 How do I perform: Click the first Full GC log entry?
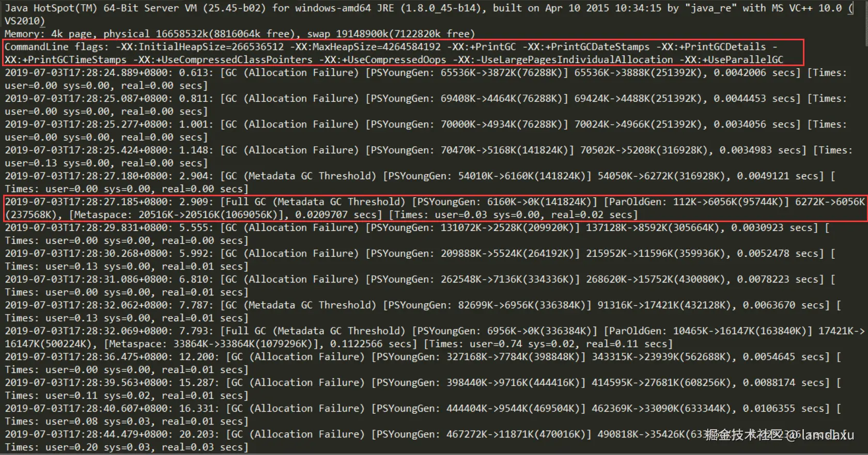pyautogui.click(x=435, y=208)
